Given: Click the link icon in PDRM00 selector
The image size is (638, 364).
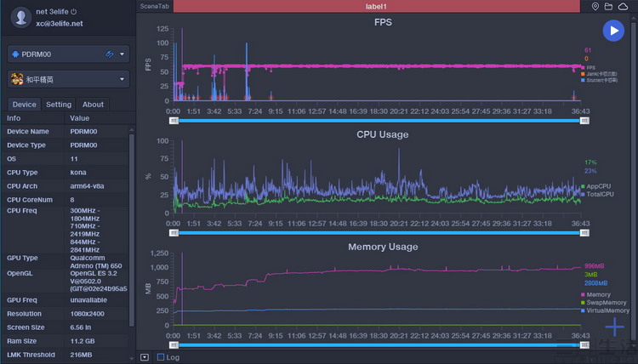Looking at the screenshot, I should (109, 54).
